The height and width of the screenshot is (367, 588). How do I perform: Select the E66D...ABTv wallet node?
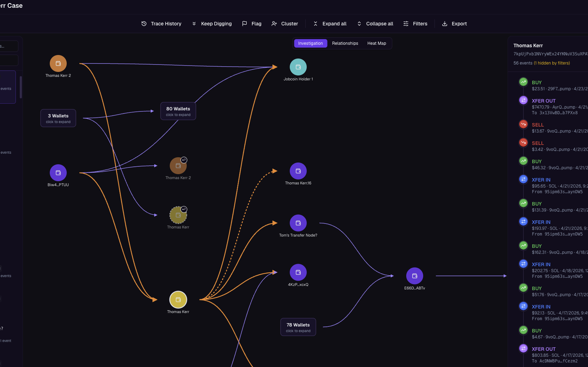coord(415,276)
